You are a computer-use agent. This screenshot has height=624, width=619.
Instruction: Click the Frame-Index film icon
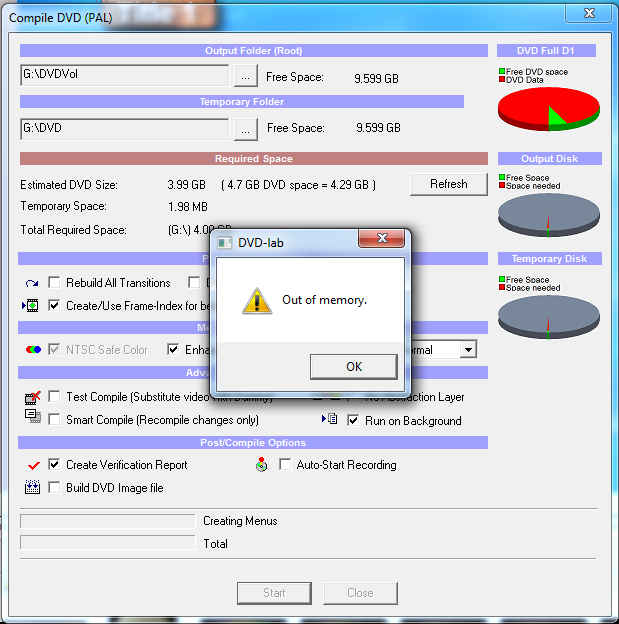[30, 306]
